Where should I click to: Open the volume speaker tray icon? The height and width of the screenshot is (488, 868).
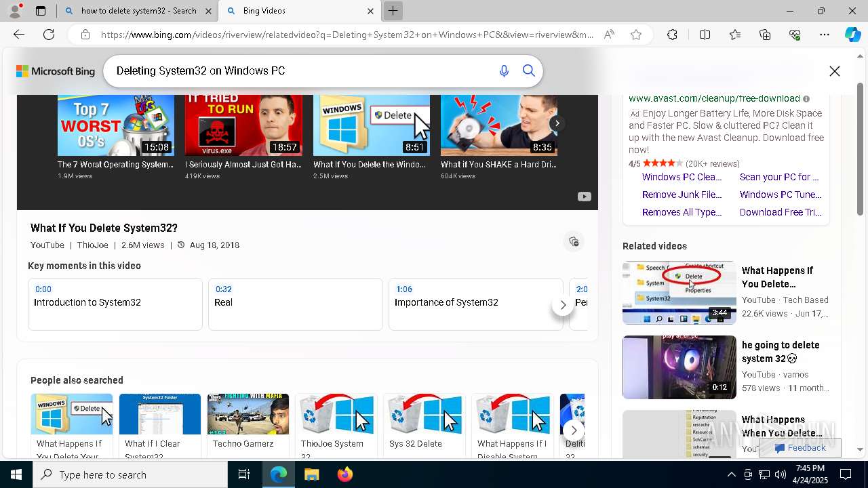[x=780, y=474]
